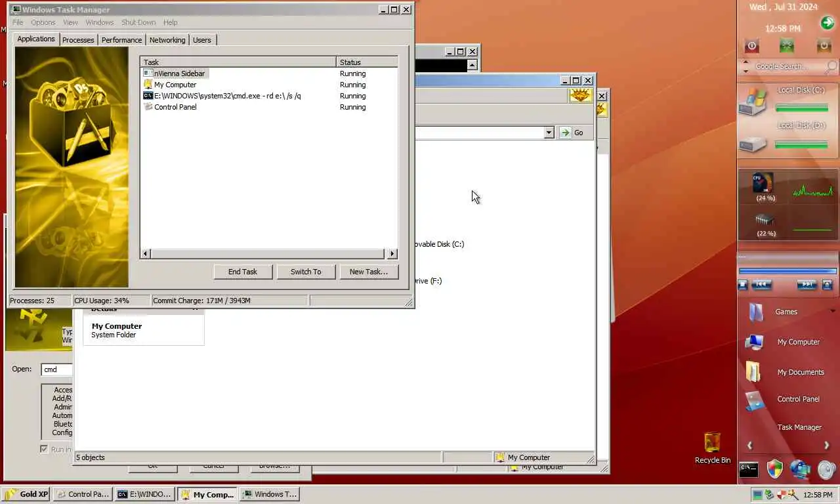This screenshot has width=840, height=504.
Task: Open Games from the sidebar launcher
Action: [786, 312]
